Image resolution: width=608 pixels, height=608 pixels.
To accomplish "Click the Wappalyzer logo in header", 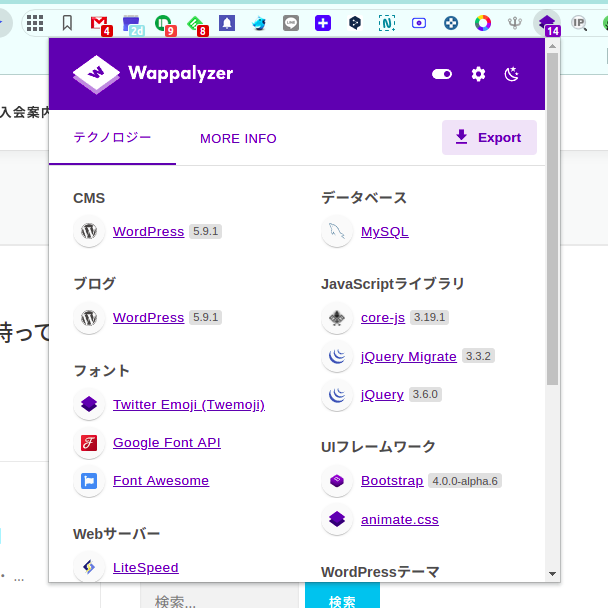I will 153,74.
